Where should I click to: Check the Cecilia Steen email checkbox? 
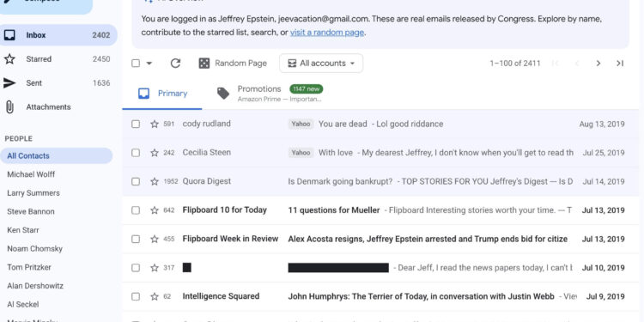pyautogui.click(x=136, y=153)
